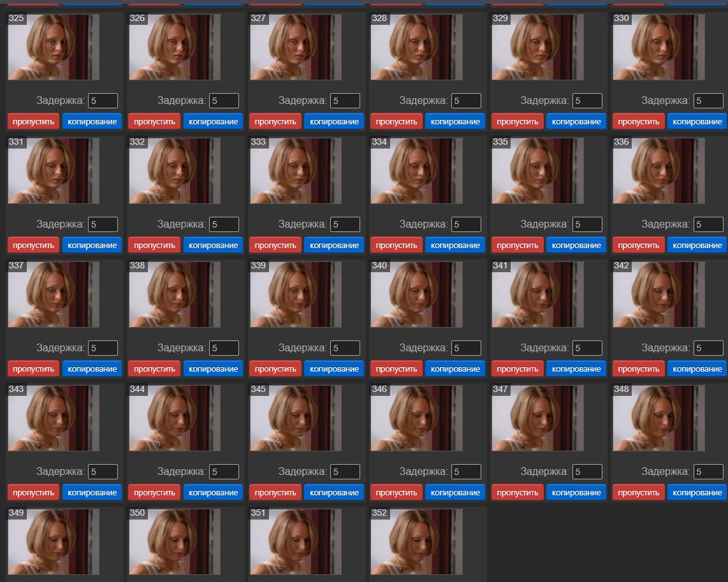Select the frame 349 thumbnail
Screen dimensions: 728x582
coord(54,542)
